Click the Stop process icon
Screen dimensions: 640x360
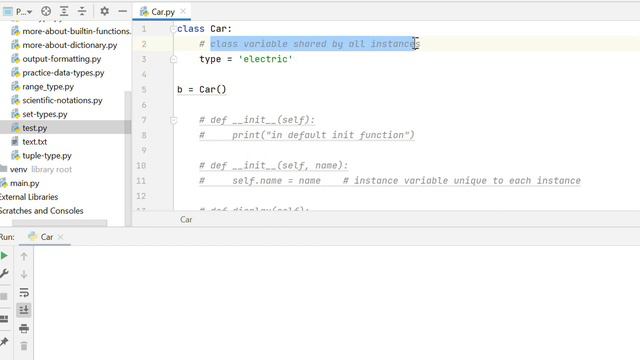tap(4, 296)
